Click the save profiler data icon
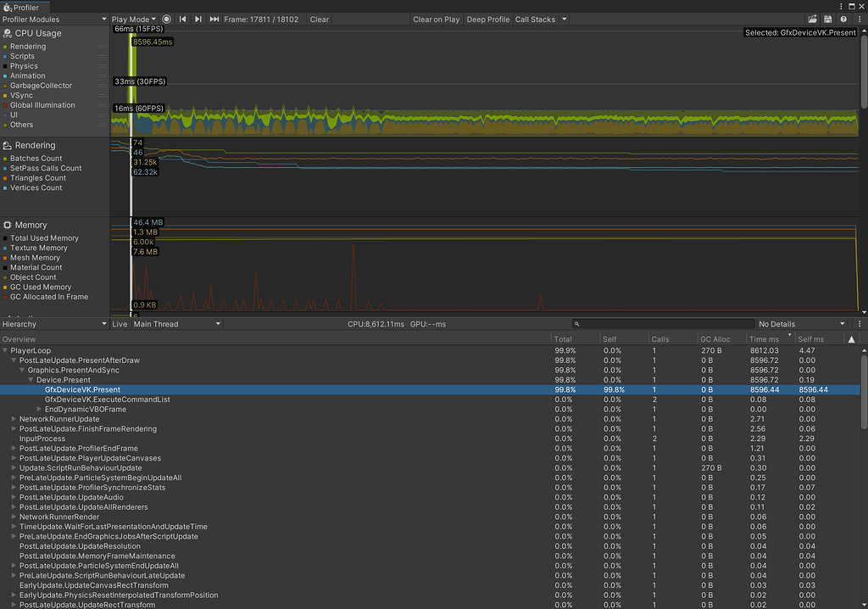The height and width of the screenshot is (609, 868). pos(828,19)
